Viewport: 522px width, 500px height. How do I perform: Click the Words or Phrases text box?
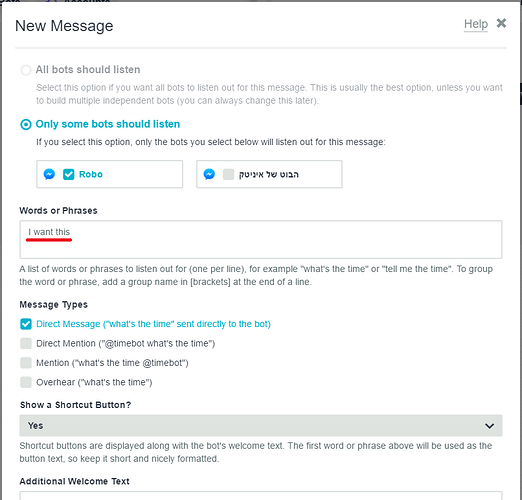pos(261,239)
